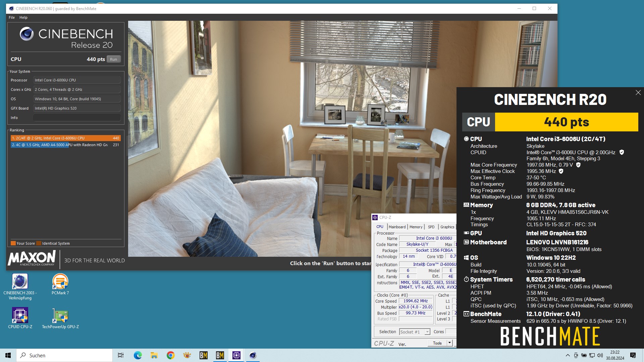Click Cinebench title bar app icon

pyautogui.click(x=11, y=9)
